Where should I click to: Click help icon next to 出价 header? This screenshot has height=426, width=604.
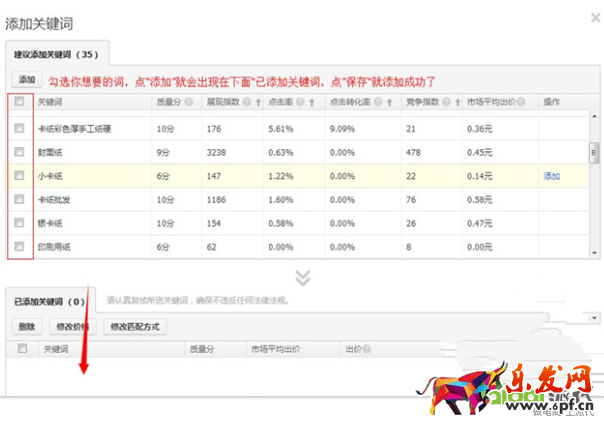click(x=367, y=349)
